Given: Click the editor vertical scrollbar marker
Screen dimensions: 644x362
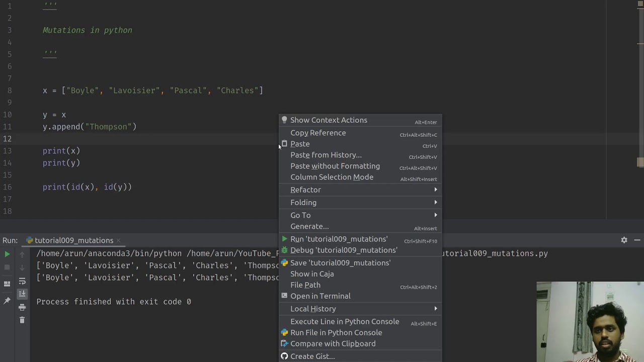Looking at the screenshot, I should pos(640,162).
